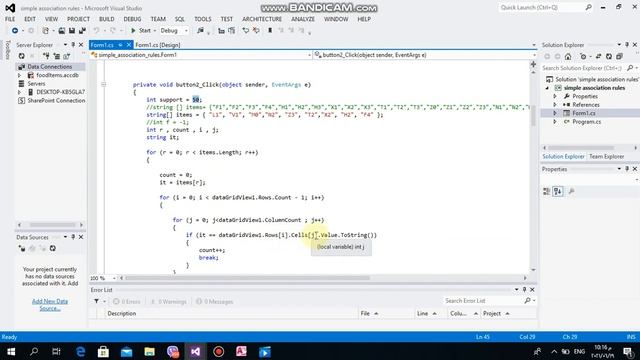Refresh the Server Explorer
This screenshot has height=360, width=640.
(x=22, y=56)
